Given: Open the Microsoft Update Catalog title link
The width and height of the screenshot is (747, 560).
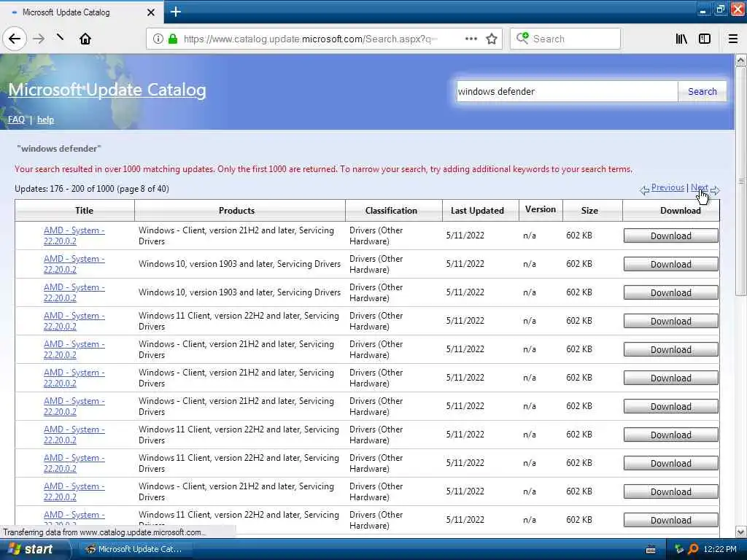Looking at the screenshot, I should coord(107,90).
